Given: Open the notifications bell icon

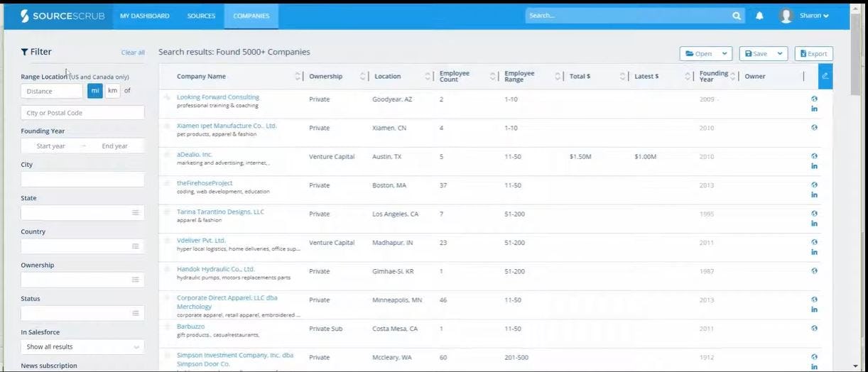Looking at the screenshot, I should tap(759, 16).
